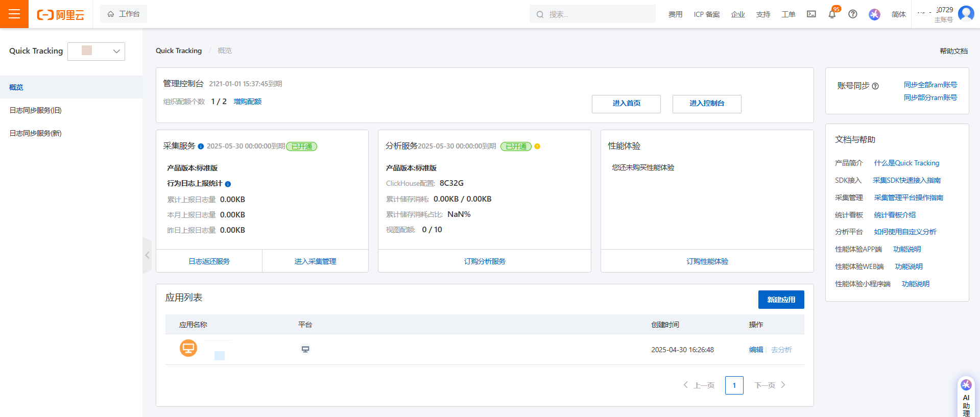Select 概览 in the sidebar
980x417 pixels.
[71, 87]
